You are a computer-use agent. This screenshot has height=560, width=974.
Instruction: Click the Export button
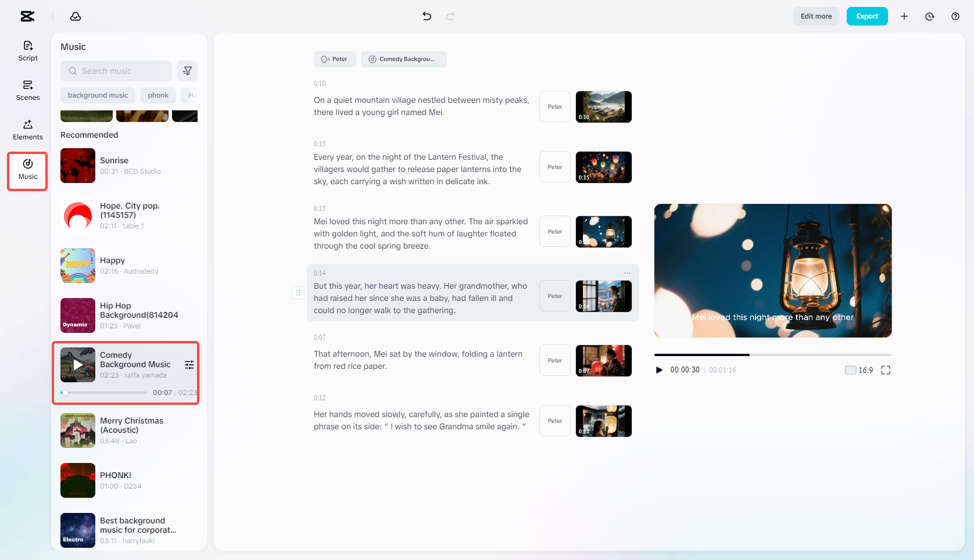click(x=867, y=16)
